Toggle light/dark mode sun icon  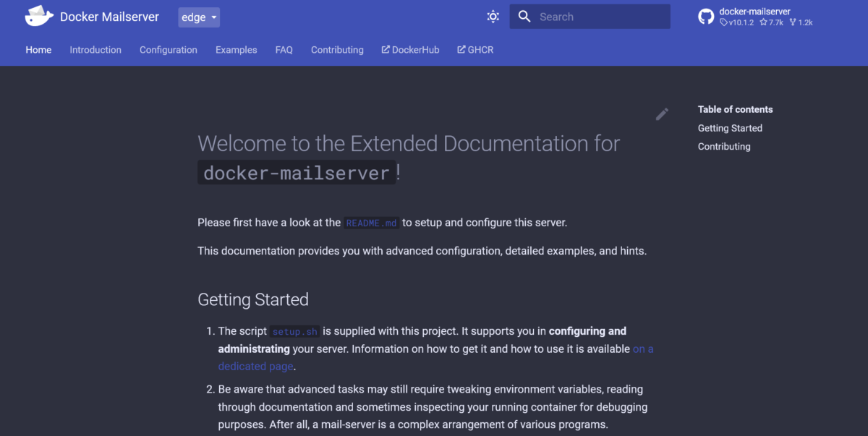493,17
